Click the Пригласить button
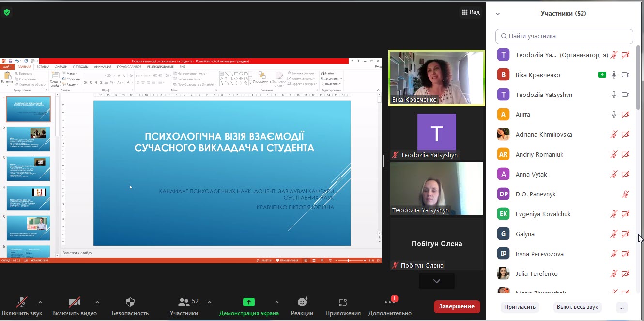This screenshot has width=644, height=321. 520,307
